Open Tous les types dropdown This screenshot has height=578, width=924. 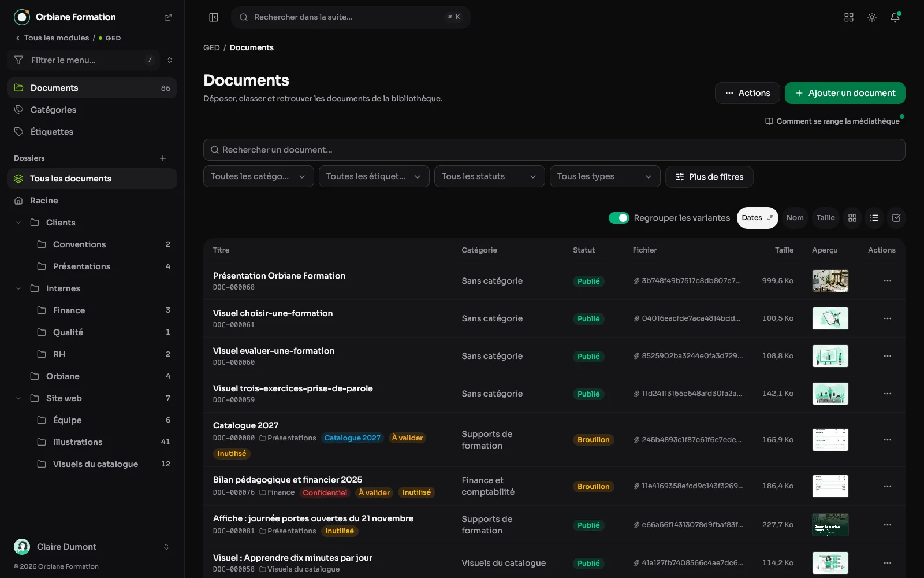coord(605,176)
